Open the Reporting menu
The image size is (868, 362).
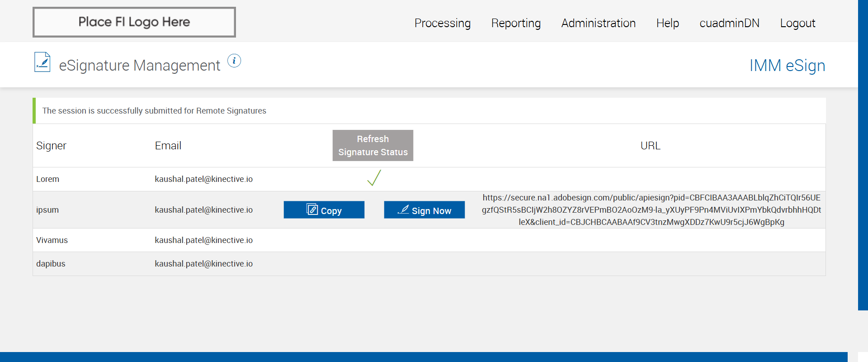[x=516, y=23]
